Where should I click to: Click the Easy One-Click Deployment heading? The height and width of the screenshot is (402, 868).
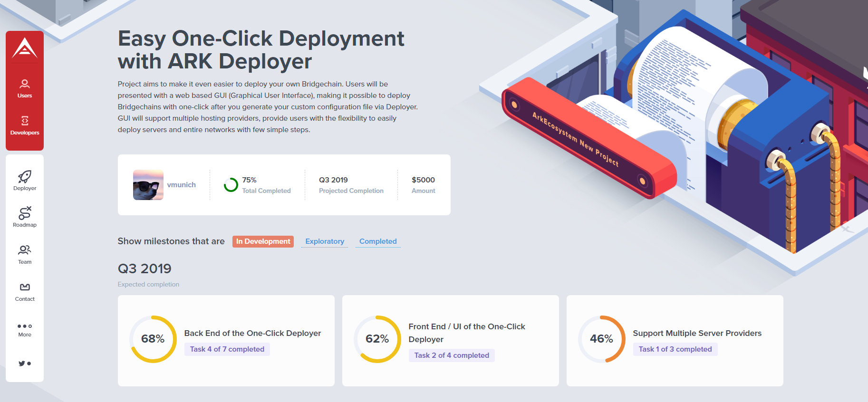261,50
